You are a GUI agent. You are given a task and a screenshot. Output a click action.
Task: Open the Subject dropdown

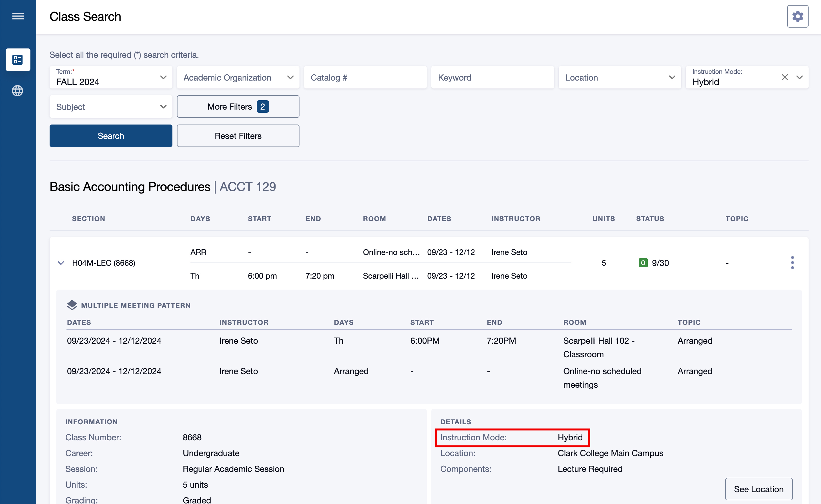pos(111,107)
